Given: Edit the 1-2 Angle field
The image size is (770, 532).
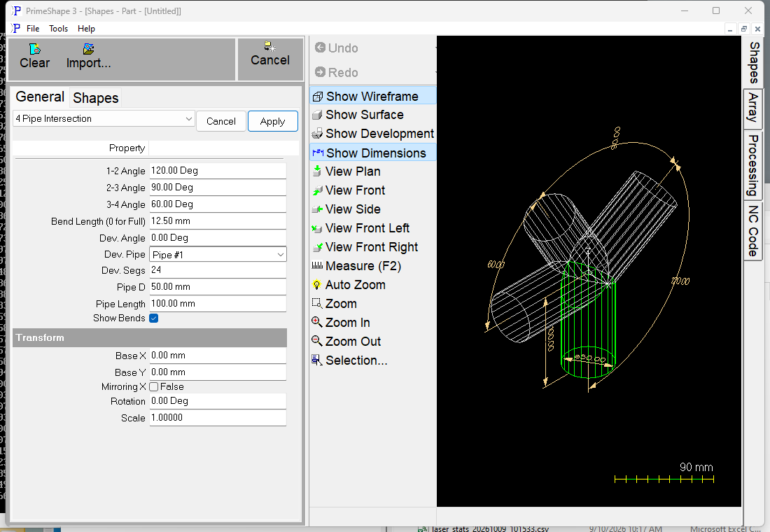Looking at the screenshot, I should coord(218,171).
